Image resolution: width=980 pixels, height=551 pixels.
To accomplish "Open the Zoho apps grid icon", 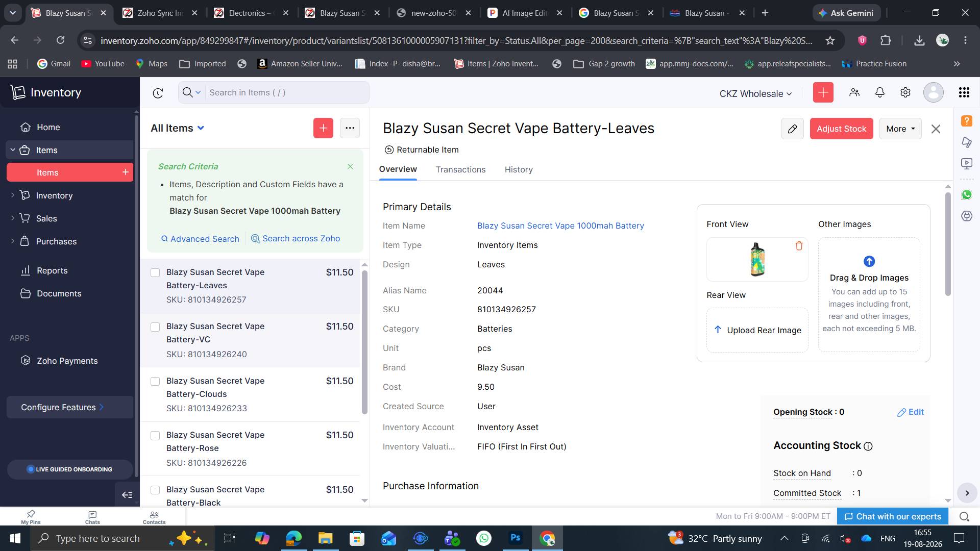I will point(964,92).
